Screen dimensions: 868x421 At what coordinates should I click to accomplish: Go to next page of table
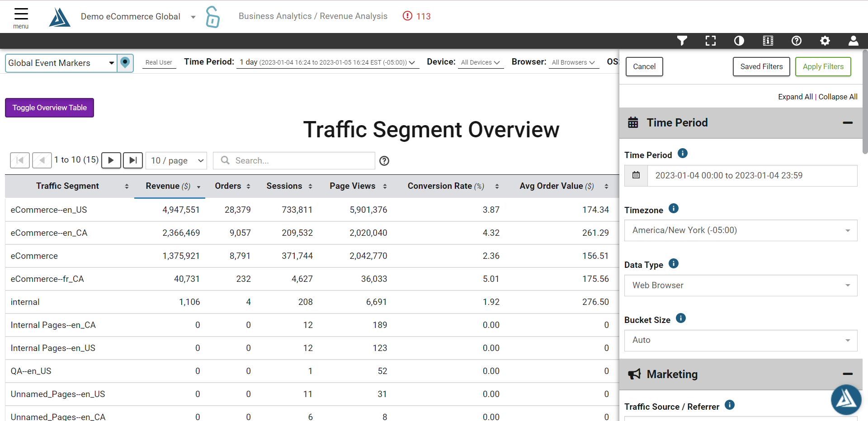click(x=111, y=160)
